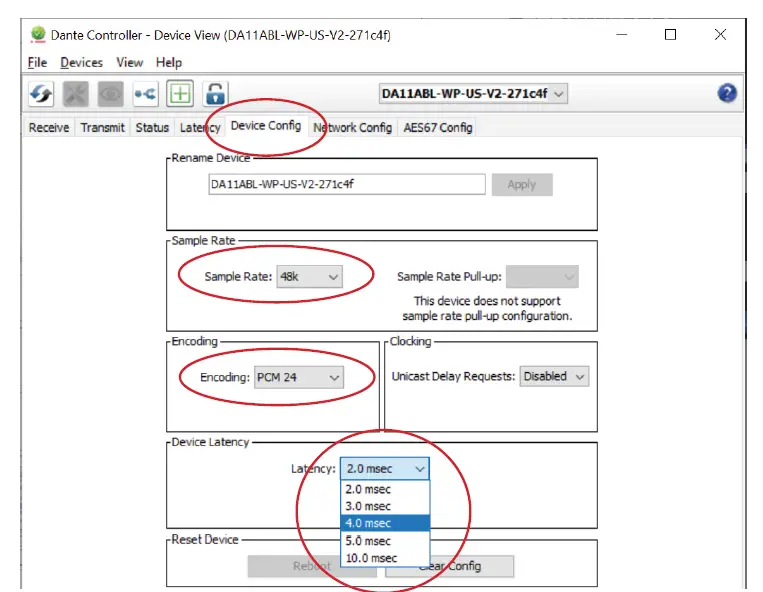Open the Sample Rate Pull-up dropdown
Screen dimensions: 763x592
[542, 277]
